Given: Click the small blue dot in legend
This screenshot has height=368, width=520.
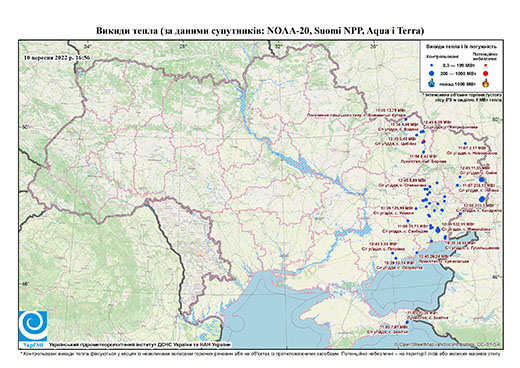Looking at the screenshot, I should click(432, 66).
